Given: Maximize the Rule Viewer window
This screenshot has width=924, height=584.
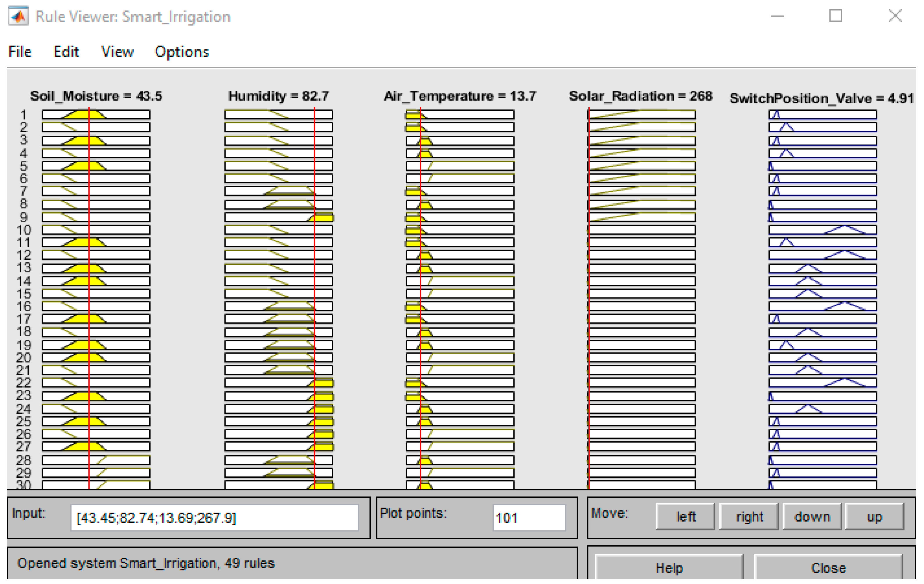Looking at the screenshot, I should tap(836, 16).
